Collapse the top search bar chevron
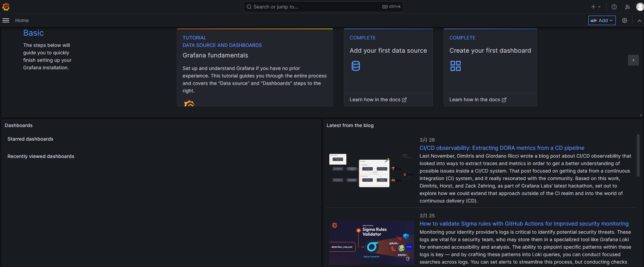 click(639, 20)
